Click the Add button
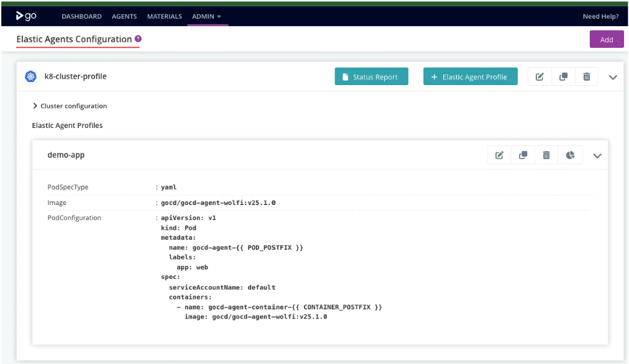The image size is (629, 364). click(607, 39)
